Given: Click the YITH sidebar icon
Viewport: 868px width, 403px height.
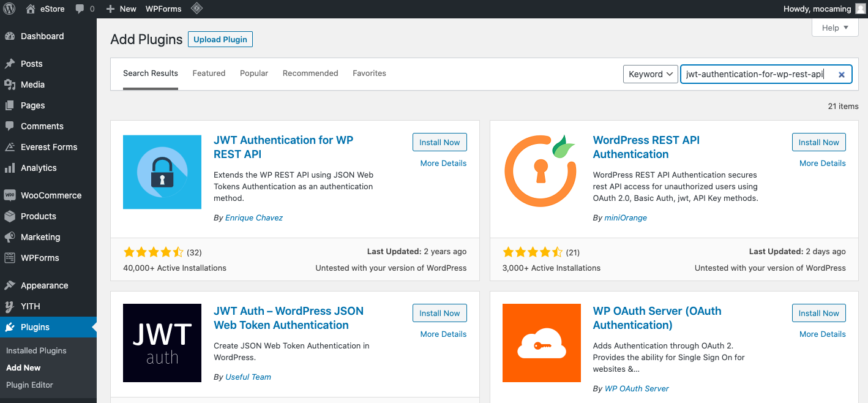Looking at the screenshot, I should (x=10, y=306).
